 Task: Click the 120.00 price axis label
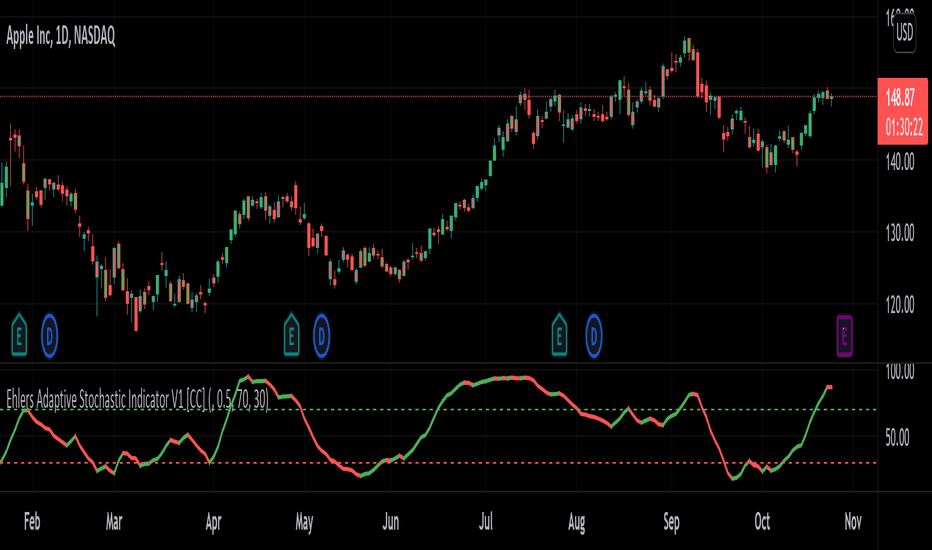(x=900, y=306)
